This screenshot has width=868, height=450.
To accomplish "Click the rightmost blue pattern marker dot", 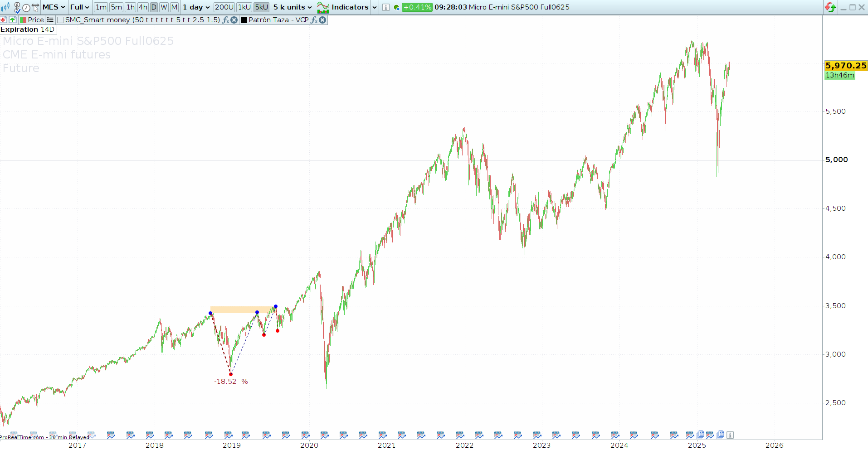I will click(276, 306).
